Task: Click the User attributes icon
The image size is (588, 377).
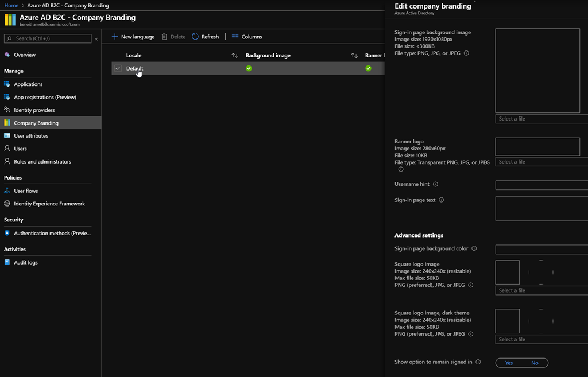Action: (7, 135)
